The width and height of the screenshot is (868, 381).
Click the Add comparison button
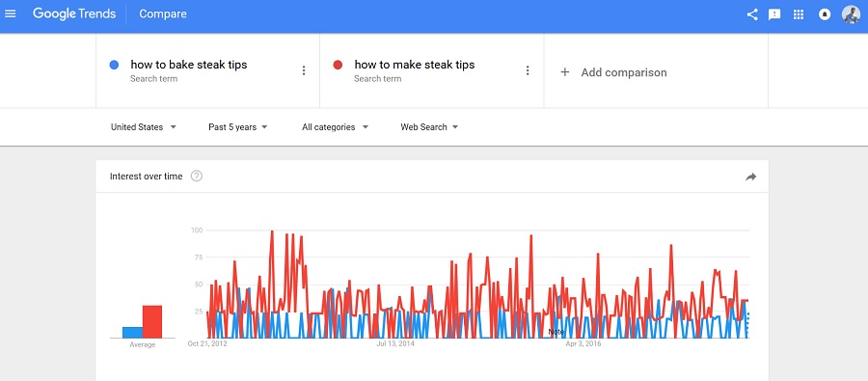pos(613,72)
